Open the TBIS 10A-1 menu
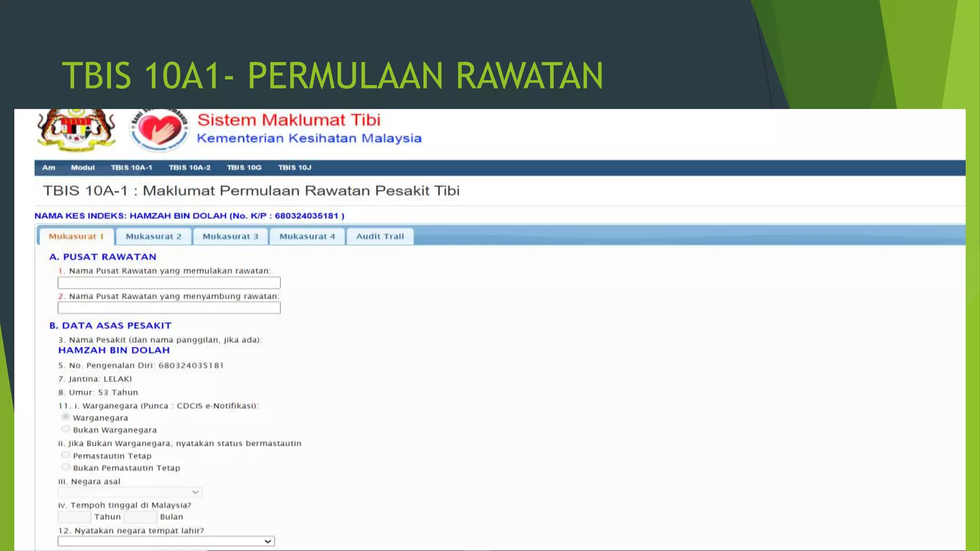This screenshot has width=980, height=551. click(x=132, y=167)
